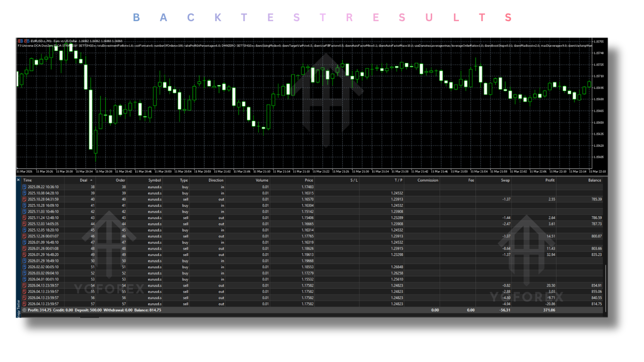Click the sell deal icon for 2026.01.26 00:01:08
Screen dimensions: 644x362
click(x=24, y=248)
